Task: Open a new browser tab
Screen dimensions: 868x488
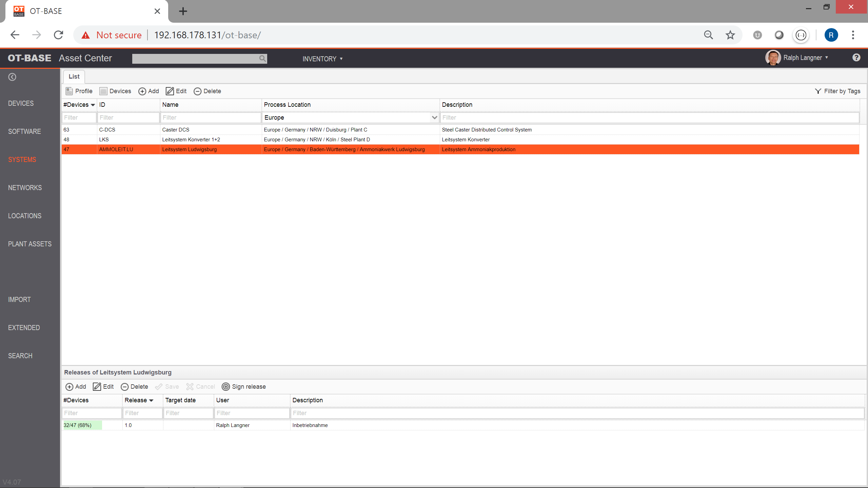Action: point(183,11)
